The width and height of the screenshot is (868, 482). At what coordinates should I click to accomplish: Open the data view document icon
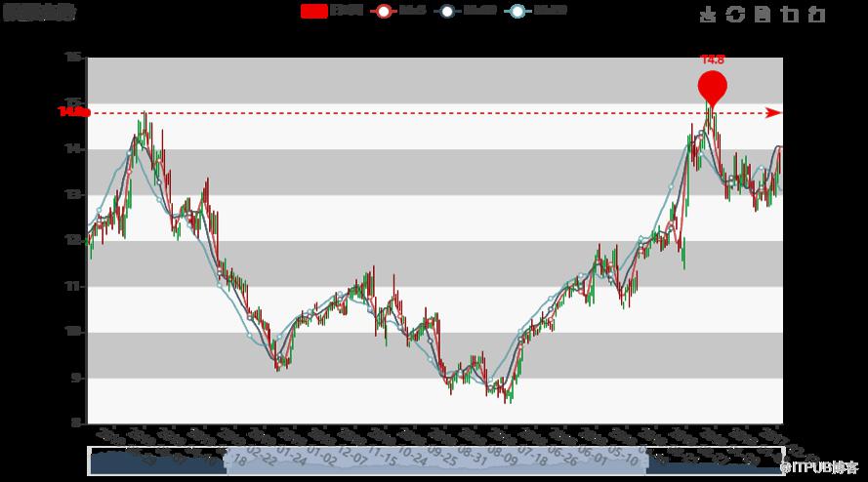coord(763,15)
